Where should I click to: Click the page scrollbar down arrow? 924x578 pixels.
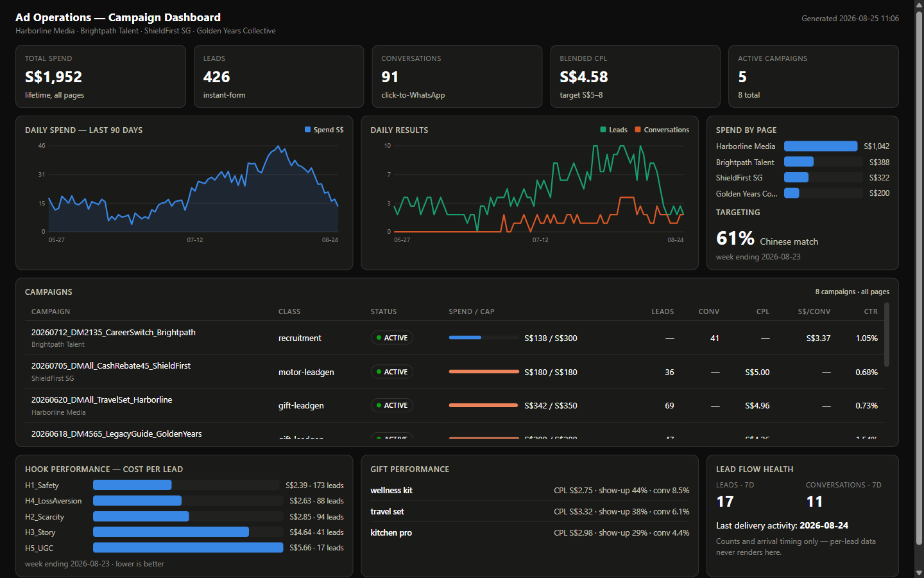click(x=919, y=573)
